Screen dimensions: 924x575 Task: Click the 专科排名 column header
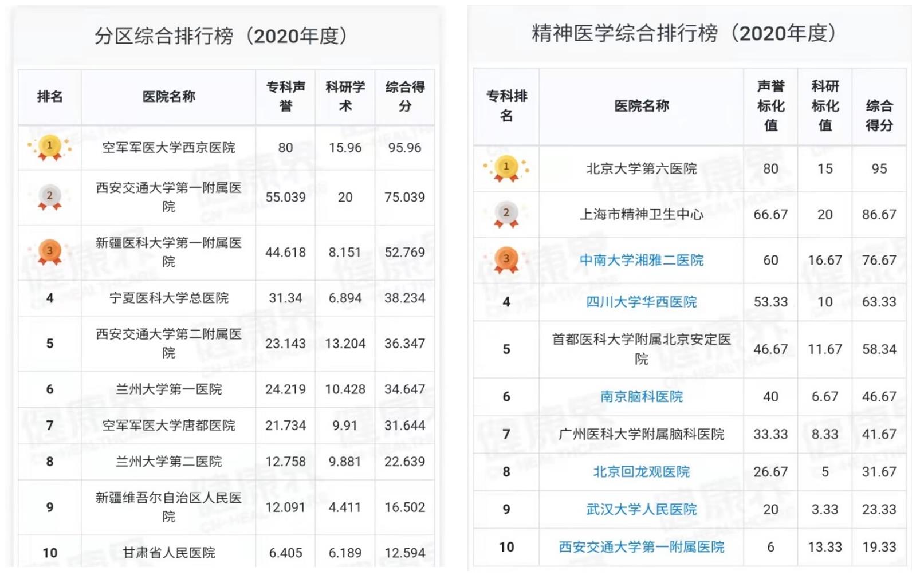coord(506,106)
